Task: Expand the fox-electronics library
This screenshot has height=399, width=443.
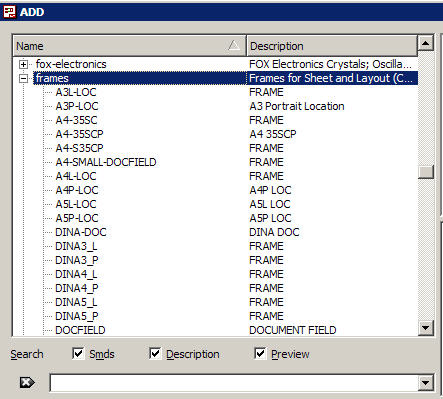Action: pos(23,64)
